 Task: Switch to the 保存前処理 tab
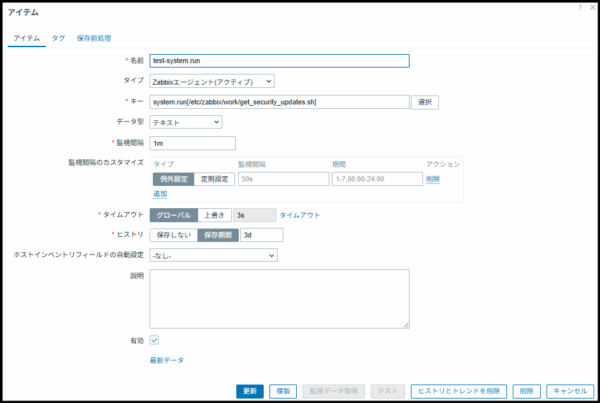coord(93,37)
